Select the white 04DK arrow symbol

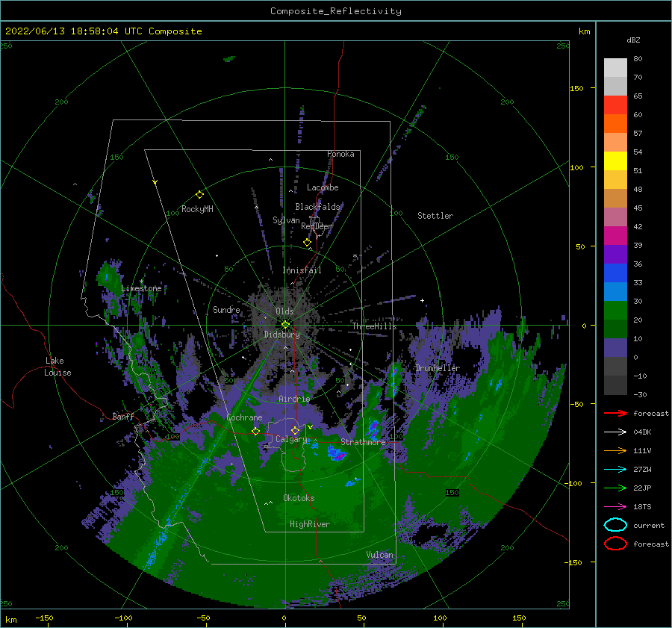[615, 432]
